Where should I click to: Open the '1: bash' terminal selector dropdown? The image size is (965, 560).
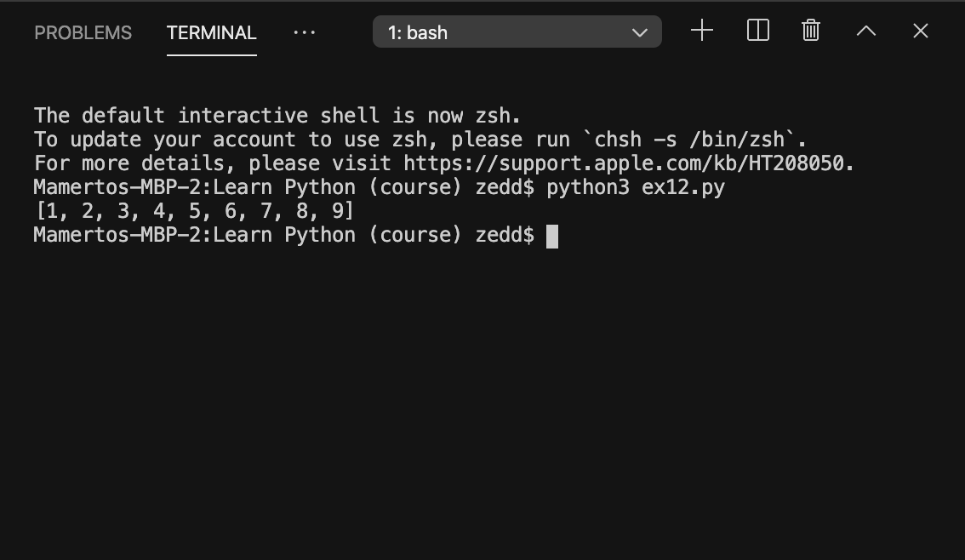tap(517, 31)
